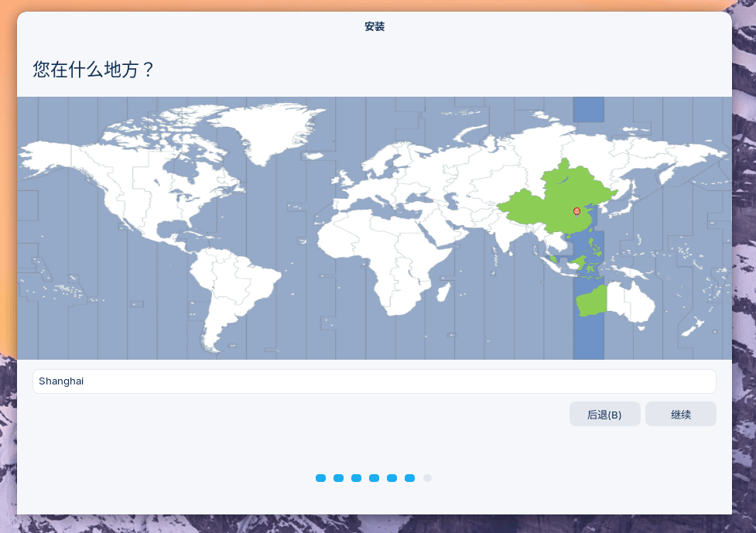Click the Shanghai city input field
The image size is (756, 533).
pos(374,381)
